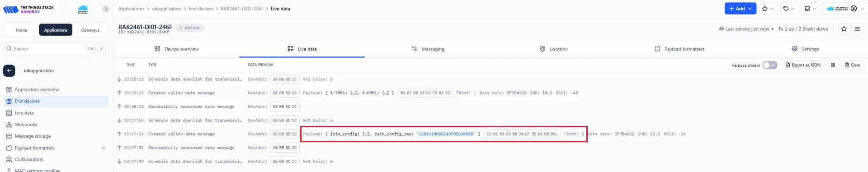
Task: Switch to the Gateways section
Action: tap(90, 30)
